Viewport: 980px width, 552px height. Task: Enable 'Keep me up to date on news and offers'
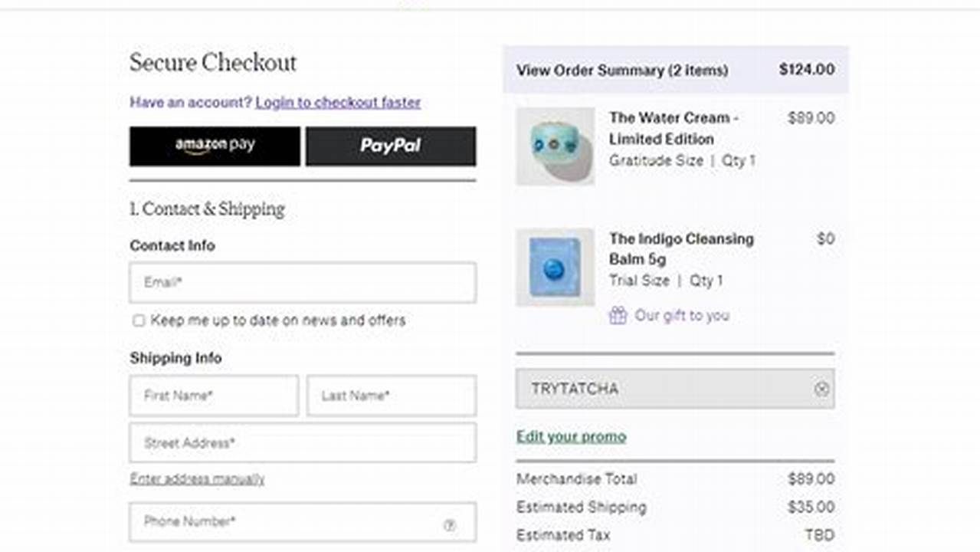coord(138,320)
